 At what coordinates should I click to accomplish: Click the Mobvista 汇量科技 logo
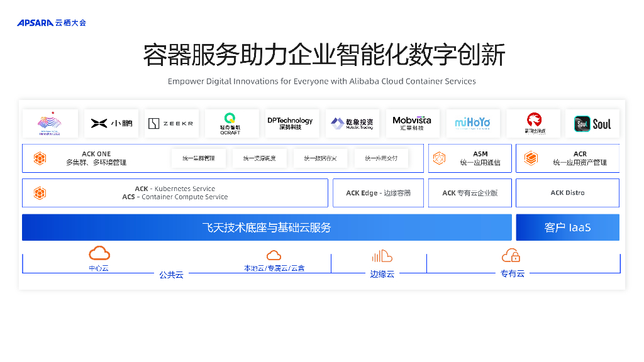[413, 123]
